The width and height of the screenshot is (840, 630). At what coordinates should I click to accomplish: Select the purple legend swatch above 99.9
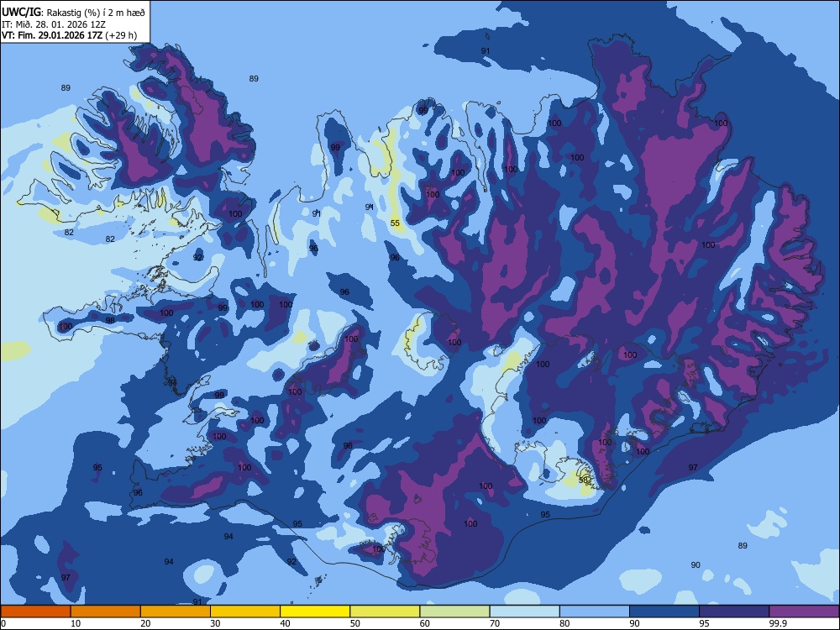click(x=804, y=612)
